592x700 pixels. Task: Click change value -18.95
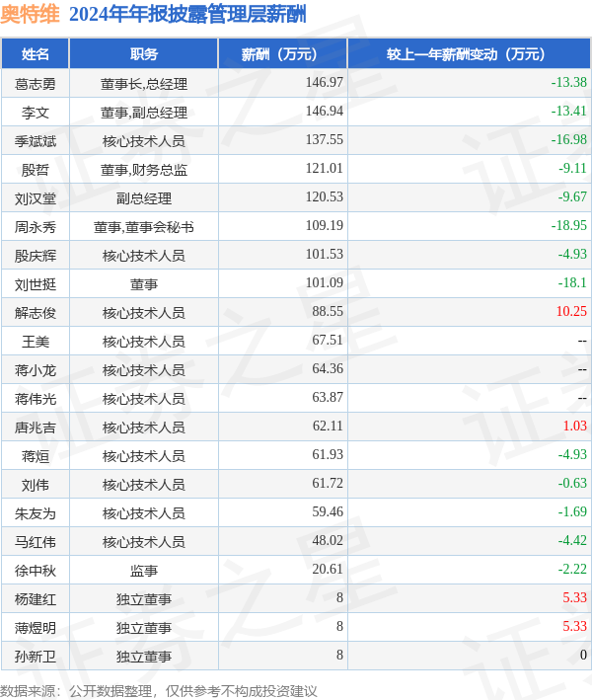coord(568,225)
